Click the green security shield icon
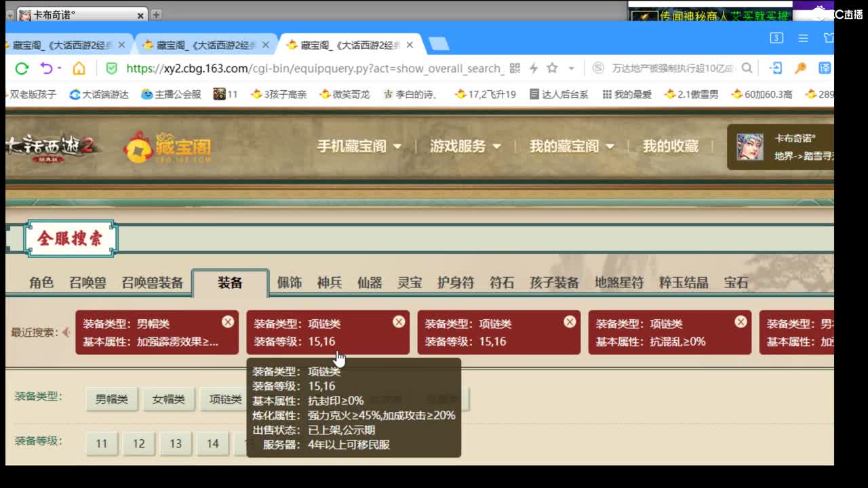868x488 pixels. [x=112, y=68]
